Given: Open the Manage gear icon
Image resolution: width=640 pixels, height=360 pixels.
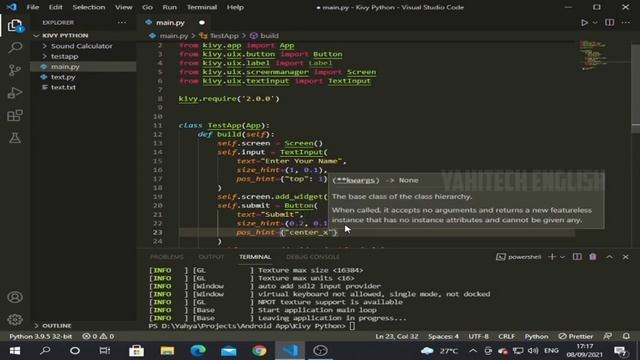Looking at the screenshot, I should (x=15, y=319).
